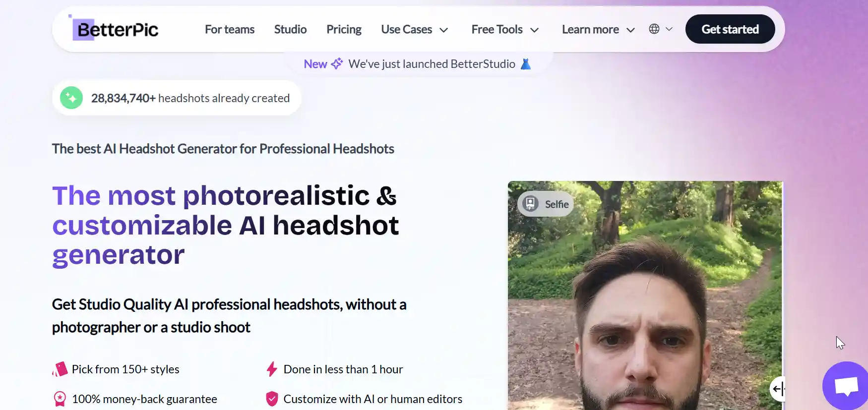Click the styles swatch icon beside 150+ styles
The height and width of the screenshot is (410, 868).
[x=60, y=369]
